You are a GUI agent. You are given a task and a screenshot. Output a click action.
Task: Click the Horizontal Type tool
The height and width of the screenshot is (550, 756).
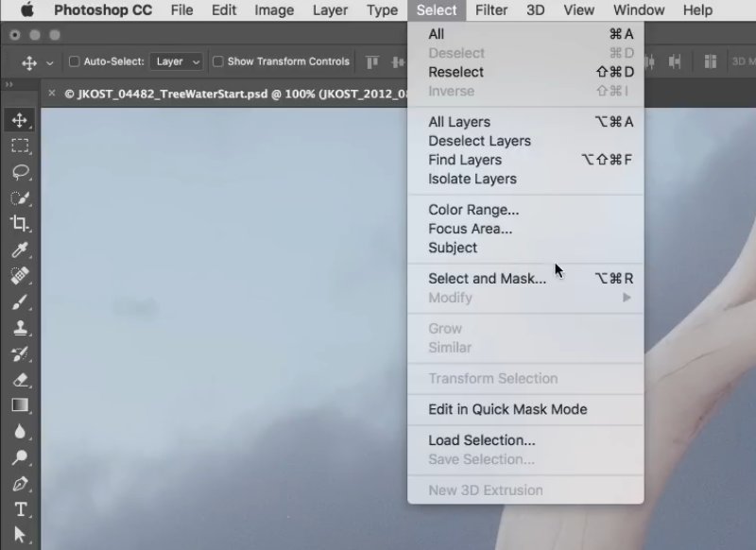(20, 509)
